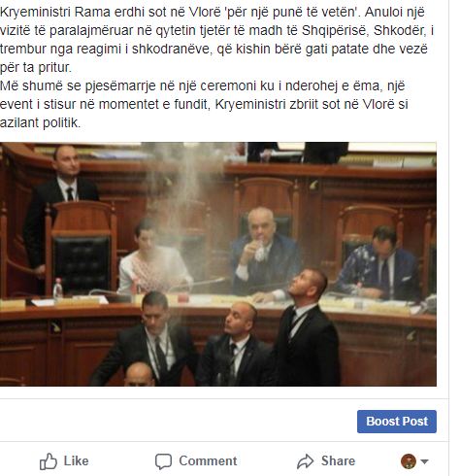Image resolution: width=460 pixels, height=476 pixels.
Task: Click the text line 'për ta pritur.'
Action: click(x=36, y=68)
